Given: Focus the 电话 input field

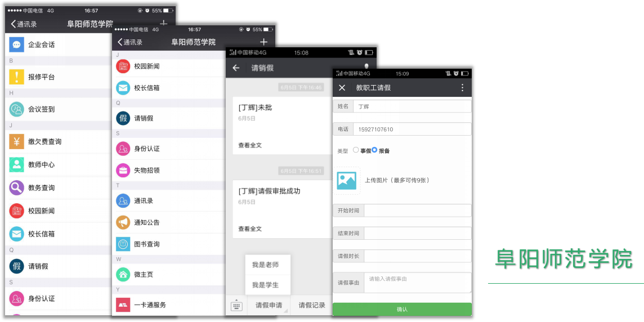Looking at the screenshot, I should pos(412,129).
